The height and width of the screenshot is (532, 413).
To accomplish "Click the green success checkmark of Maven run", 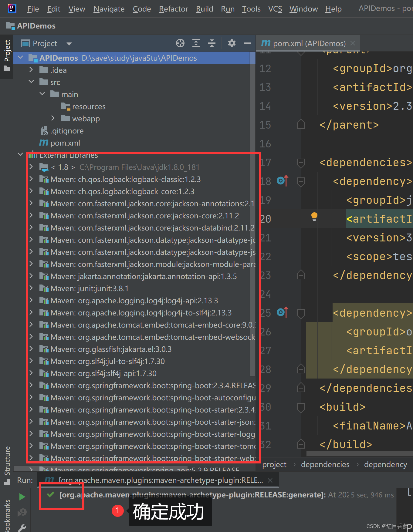I will 51,495.
